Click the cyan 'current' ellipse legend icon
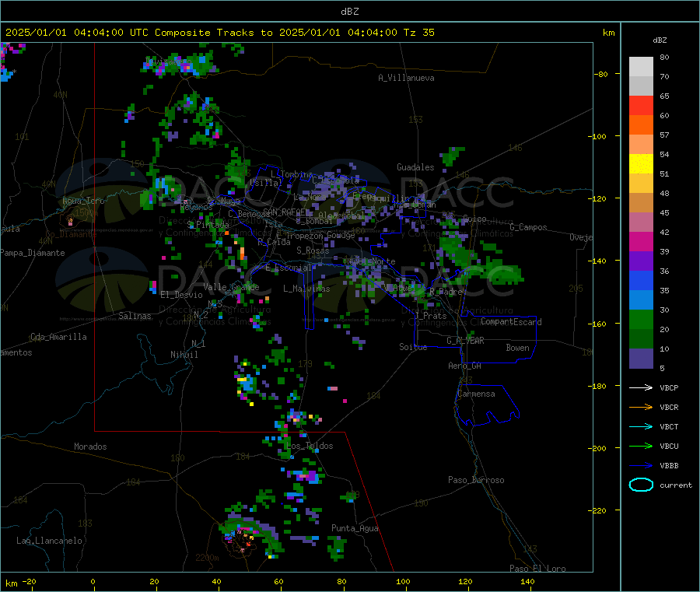The width and height of the screenshot is (700, 592). click(641, 485)
